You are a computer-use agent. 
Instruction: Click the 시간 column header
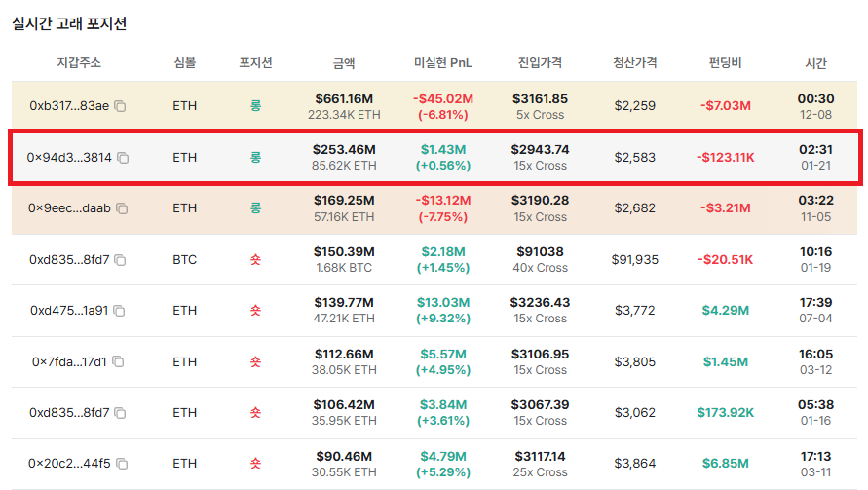coord(815,63)
